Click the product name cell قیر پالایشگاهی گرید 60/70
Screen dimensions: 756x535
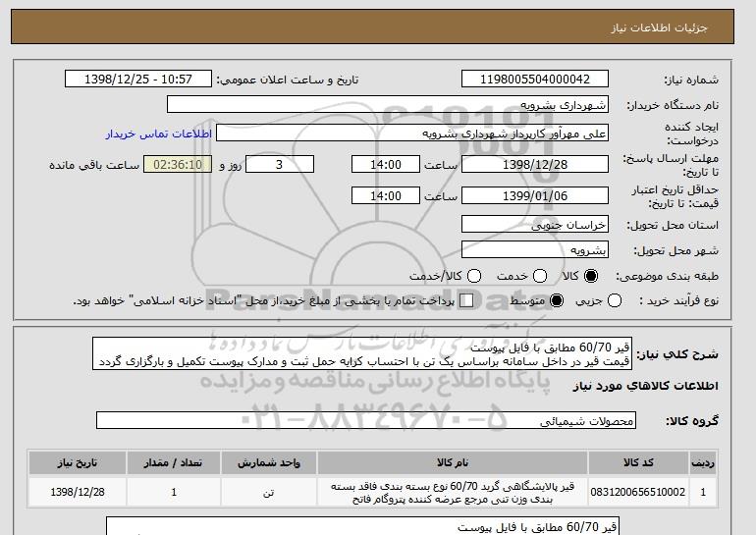click(x=453, y=492)
